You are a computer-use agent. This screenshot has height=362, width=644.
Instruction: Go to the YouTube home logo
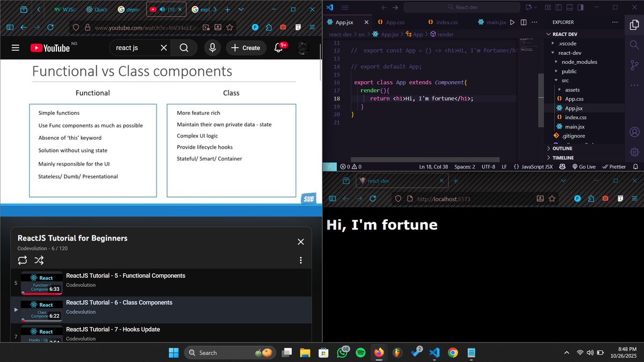50,48
